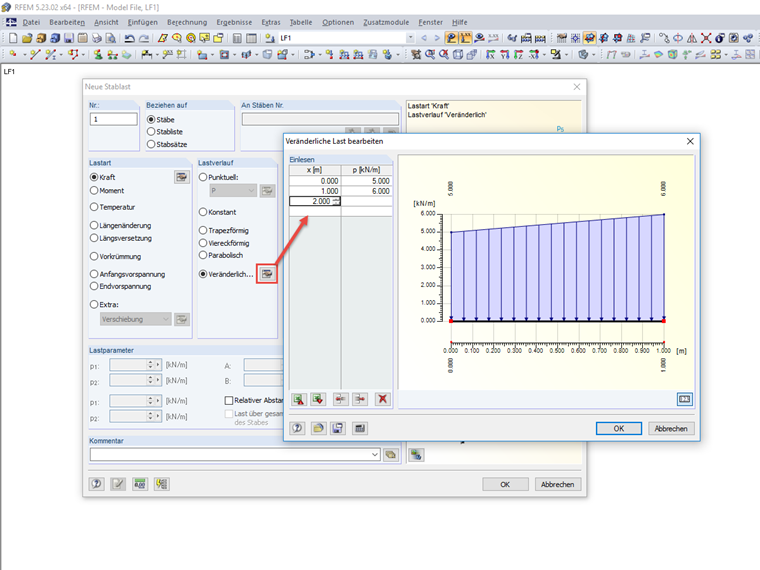Select Temperatur load type
The image size is (760, 570).
[x=94, y=207]
